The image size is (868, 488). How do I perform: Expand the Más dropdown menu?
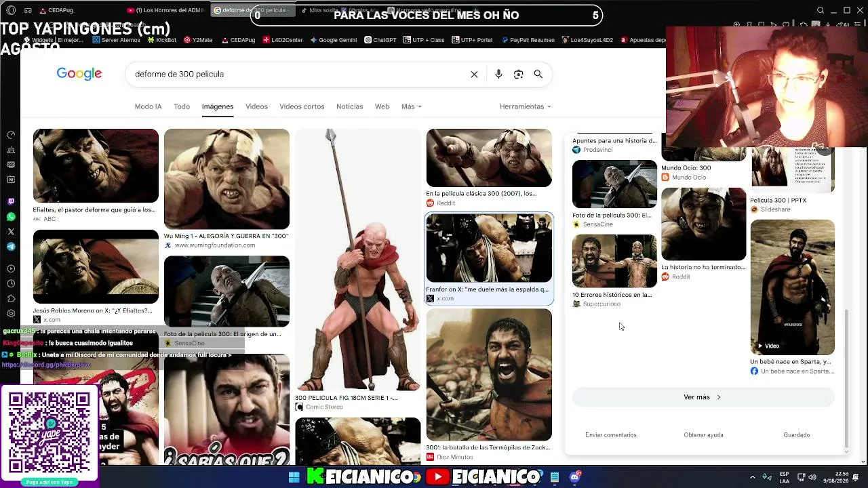point(412,106)
